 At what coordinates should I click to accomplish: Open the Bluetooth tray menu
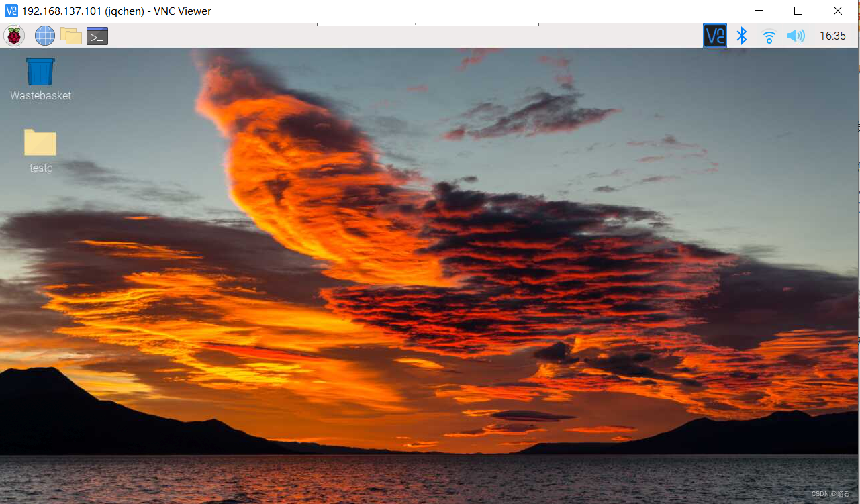[x=742, y=36]
